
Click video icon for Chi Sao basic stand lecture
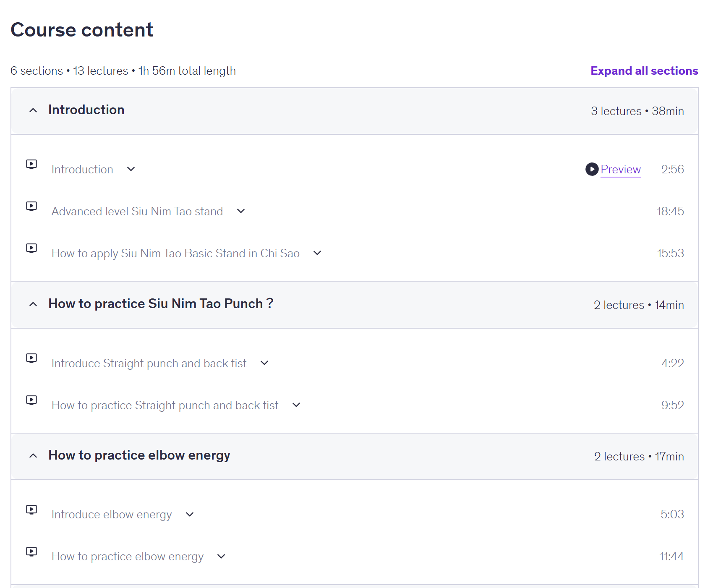click(31, 248)
